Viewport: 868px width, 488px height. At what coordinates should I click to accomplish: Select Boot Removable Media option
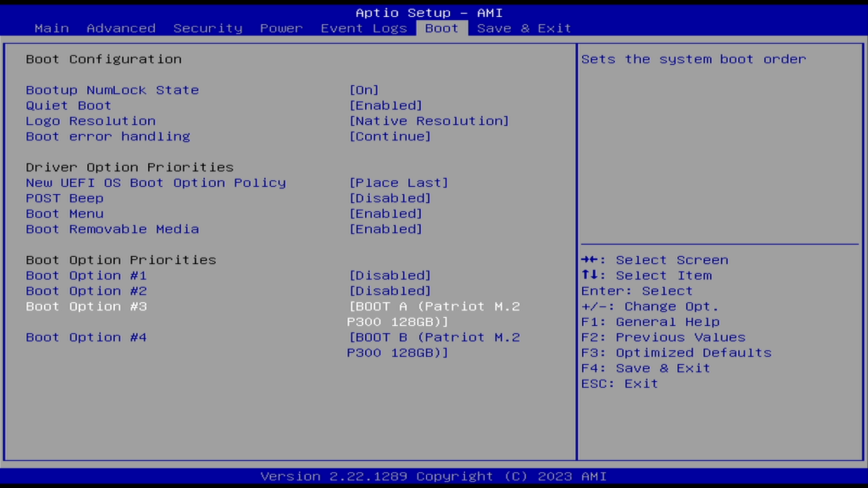tap(112, 229)
